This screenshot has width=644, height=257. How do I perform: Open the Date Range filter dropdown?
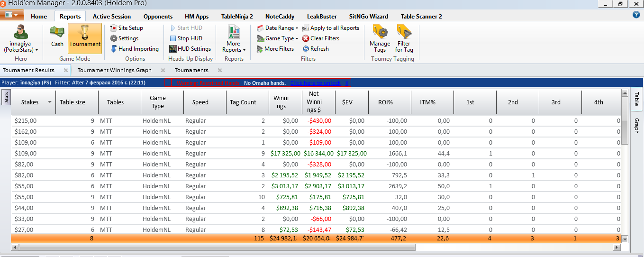[278, 28]
